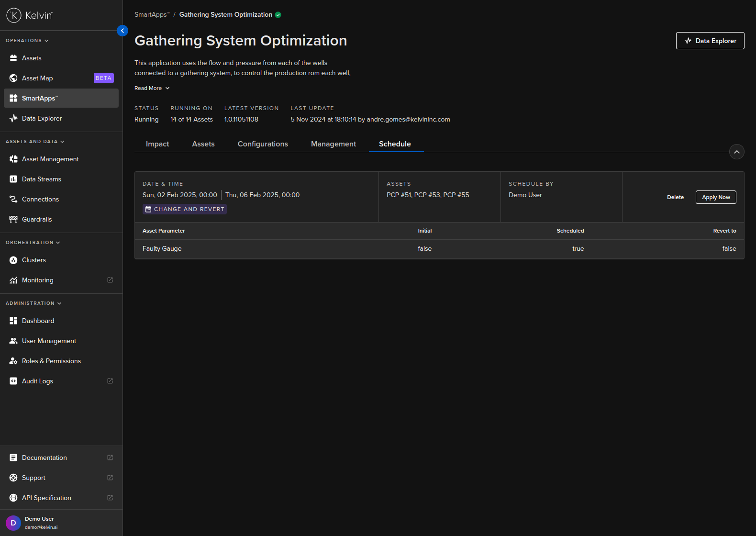Collapse the sidebar with blue arrow button
Image resolution: width=756 pixels, height=536 pixels.
pos(122,31)
